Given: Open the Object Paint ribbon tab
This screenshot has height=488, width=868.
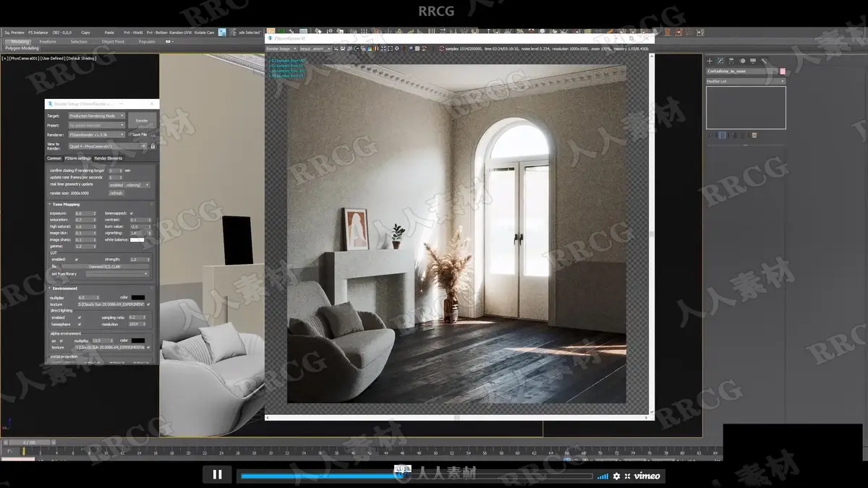Looking at the screenshot, I should click(113, 42).
